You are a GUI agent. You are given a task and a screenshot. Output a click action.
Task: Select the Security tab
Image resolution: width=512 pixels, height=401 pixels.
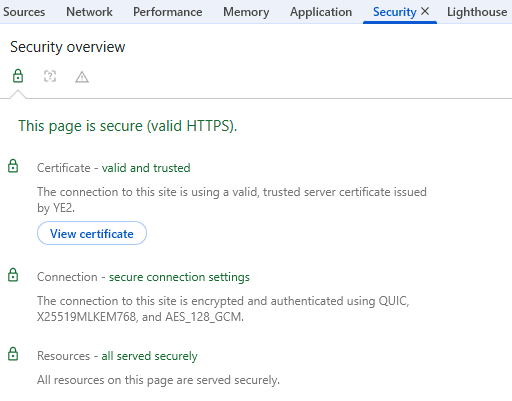(x=394, y=12)
